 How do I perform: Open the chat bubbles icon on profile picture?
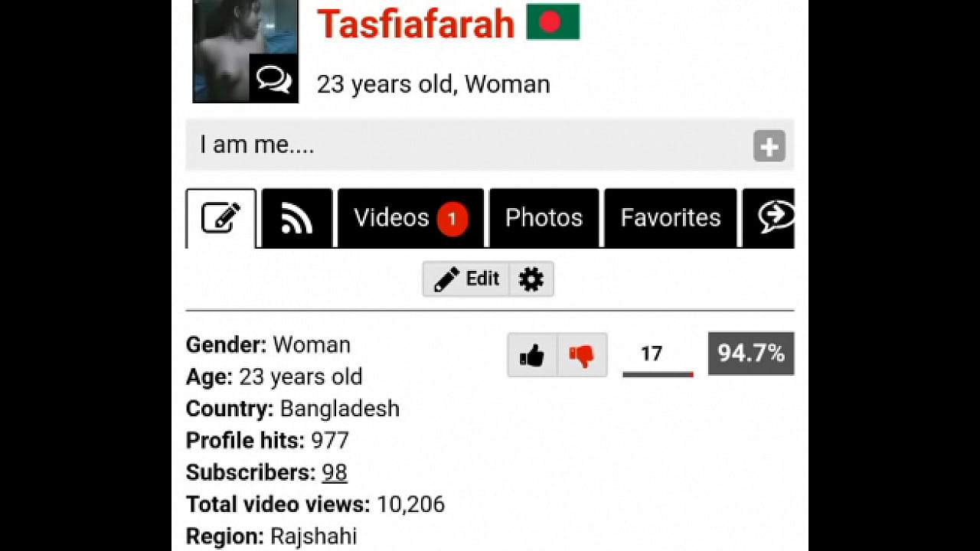273,78
